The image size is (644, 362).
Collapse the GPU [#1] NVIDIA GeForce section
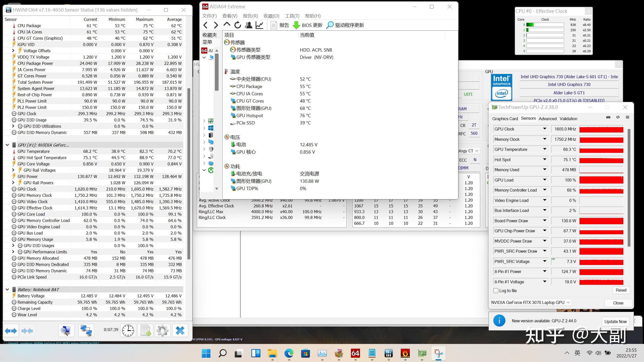7,145
